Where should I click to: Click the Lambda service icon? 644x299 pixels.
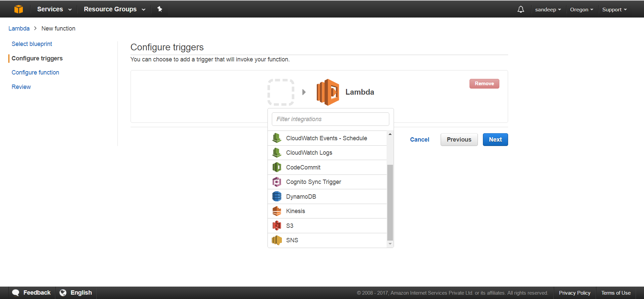tap(328, 92)
